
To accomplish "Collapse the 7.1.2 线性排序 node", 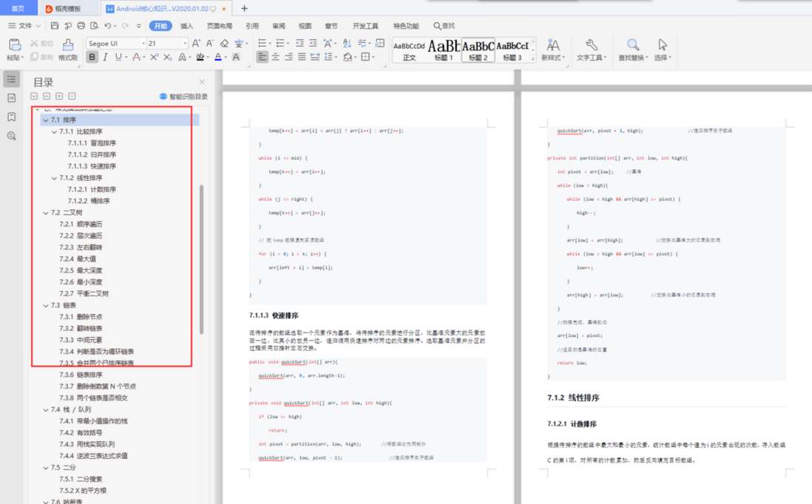I will pos(55,178).
